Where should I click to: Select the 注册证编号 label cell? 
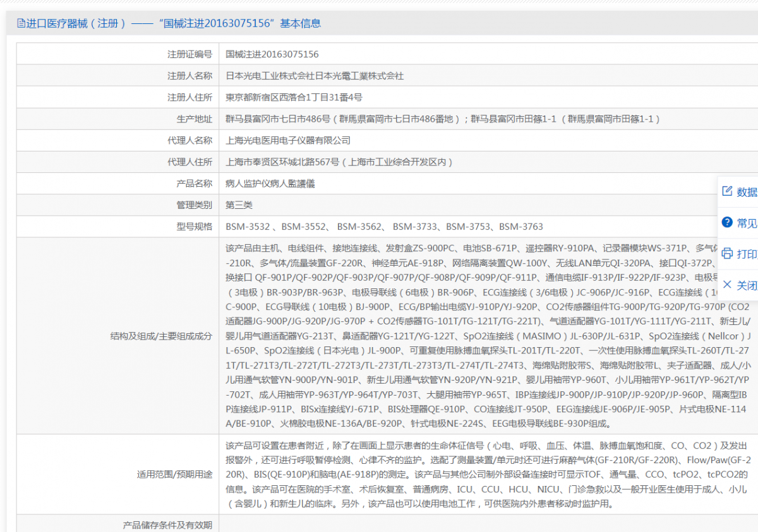pos(117,54)
